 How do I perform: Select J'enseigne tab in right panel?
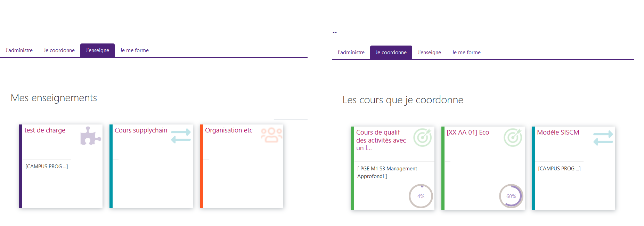429,53
